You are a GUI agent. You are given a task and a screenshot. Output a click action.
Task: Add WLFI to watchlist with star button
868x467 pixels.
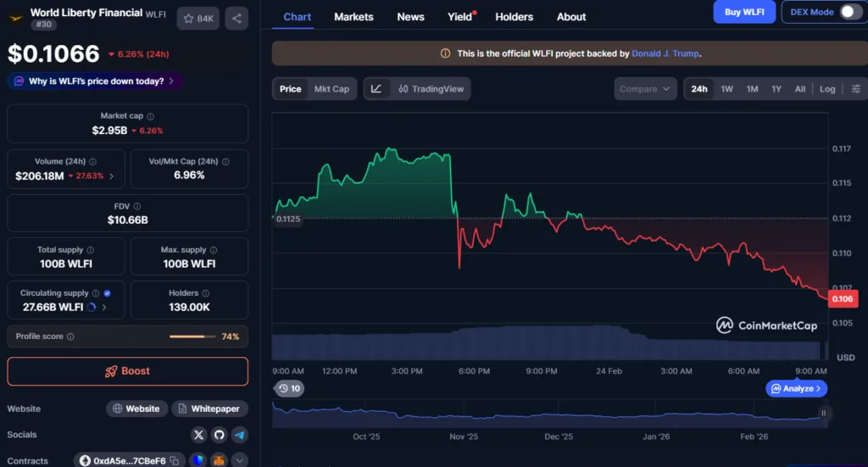click(198, 19)
